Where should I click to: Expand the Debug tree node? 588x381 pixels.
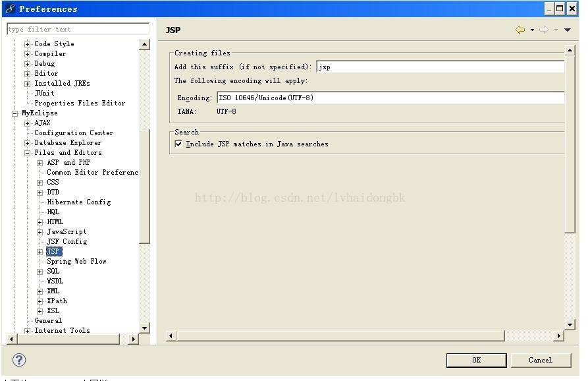[28, 64]
